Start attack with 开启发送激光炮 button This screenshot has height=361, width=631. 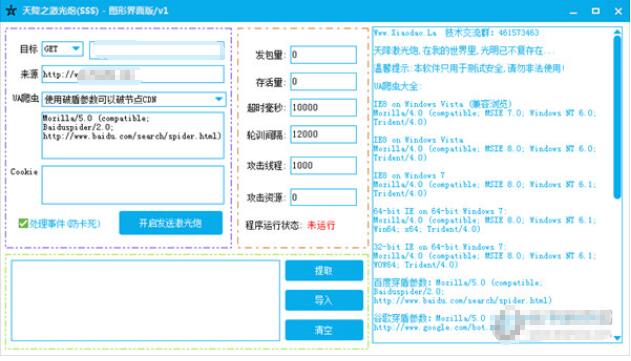171,223
